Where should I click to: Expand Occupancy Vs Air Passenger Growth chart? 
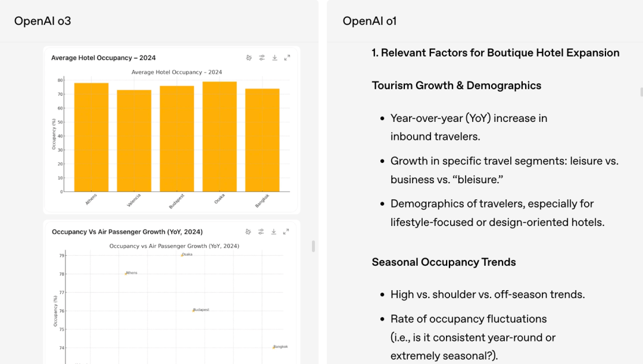(x=286, y=231)
